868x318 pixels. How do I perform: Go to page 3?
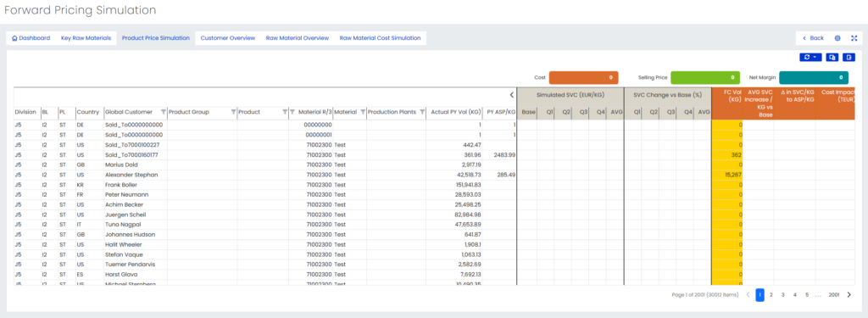coord(782,295)
